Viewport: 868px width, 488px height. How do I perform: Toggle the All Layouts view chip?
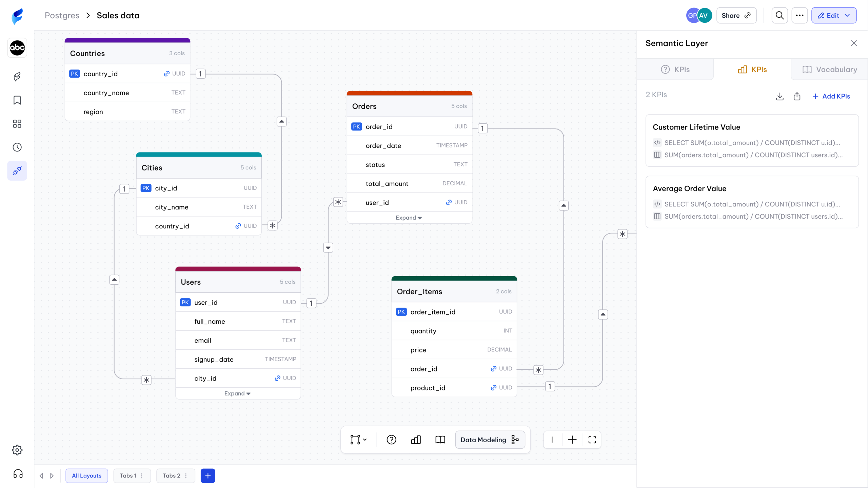tap(86, 476)
